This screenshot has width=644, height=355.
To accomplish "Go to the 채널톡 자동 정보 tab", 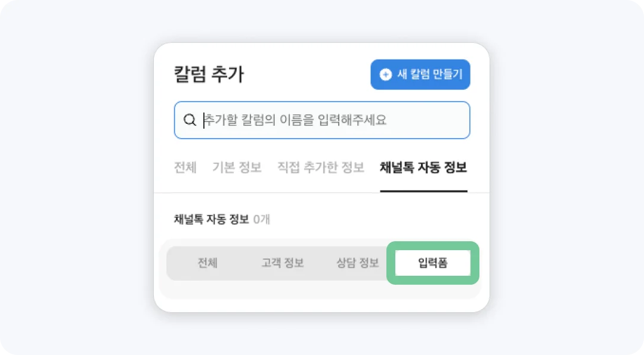I will point(423,167).
